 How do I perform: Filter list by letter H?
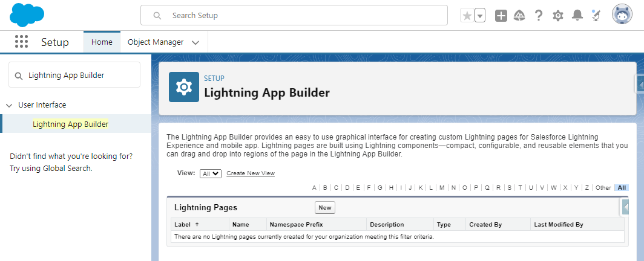point(391,188)
